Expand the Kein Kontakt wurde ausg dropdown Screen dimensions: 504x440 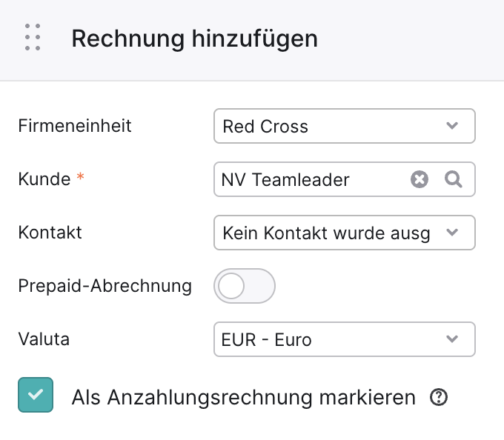[344, 233]
